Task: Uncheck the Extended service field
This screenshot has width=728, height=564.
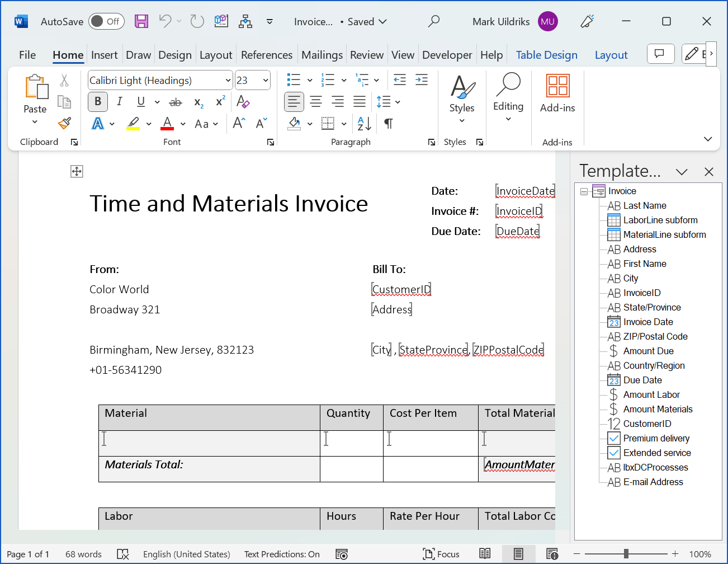Action: pos(615,453)
